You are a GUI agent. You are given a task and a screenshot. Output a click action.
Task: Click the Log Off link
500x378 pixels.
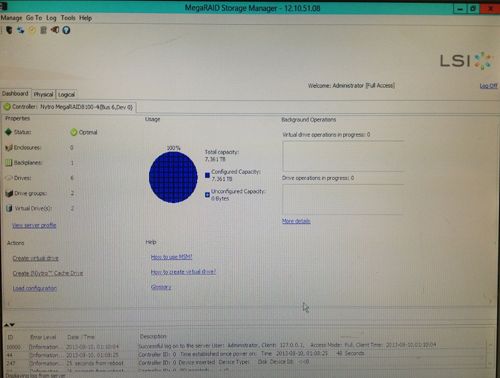488,86
